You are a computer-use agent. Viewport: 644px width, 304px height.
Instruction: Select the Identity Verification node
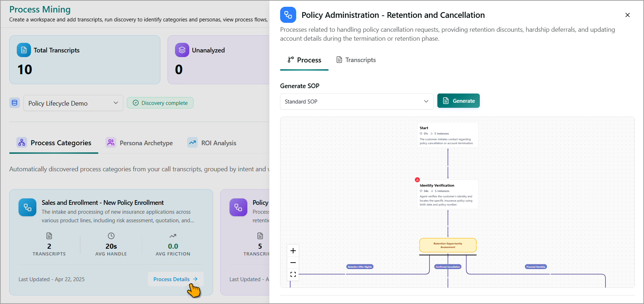448,194
